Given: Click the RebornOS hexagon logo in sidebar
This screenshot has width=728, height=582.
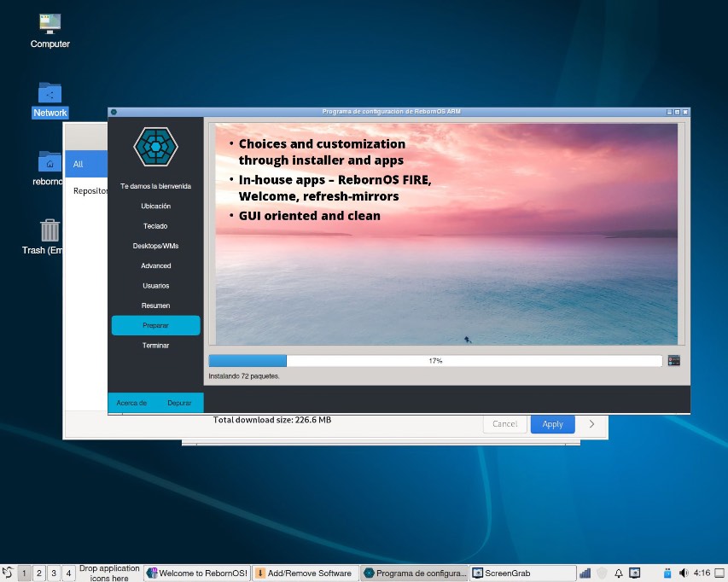Looking at the screenshot, I should pos(155,147).
